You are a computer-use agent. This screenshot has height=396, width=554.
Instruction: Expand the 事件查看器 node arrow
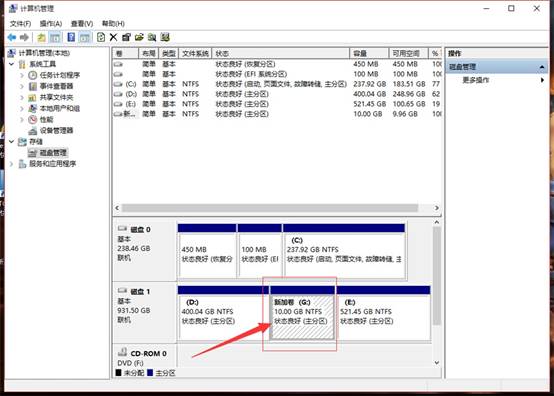pyautogui.click(x=22, y=86)
